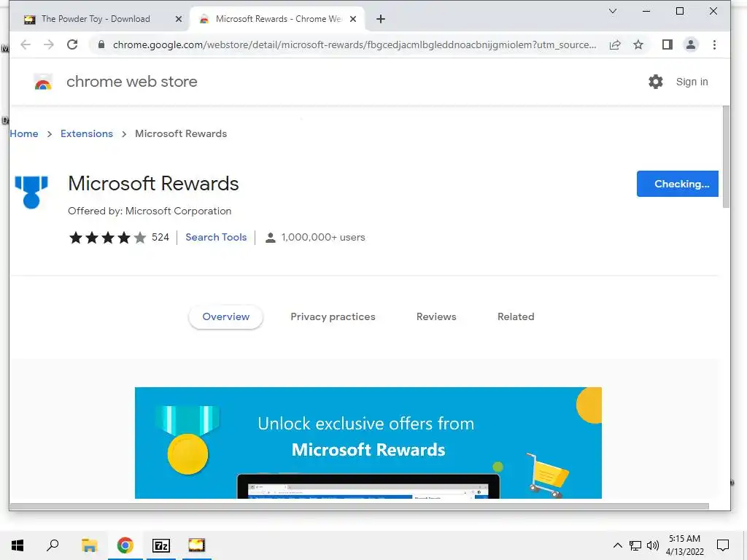Open Search Tools category link
Image resolution: width=747 pixels, height=560 pixels.
pos(216,237)
